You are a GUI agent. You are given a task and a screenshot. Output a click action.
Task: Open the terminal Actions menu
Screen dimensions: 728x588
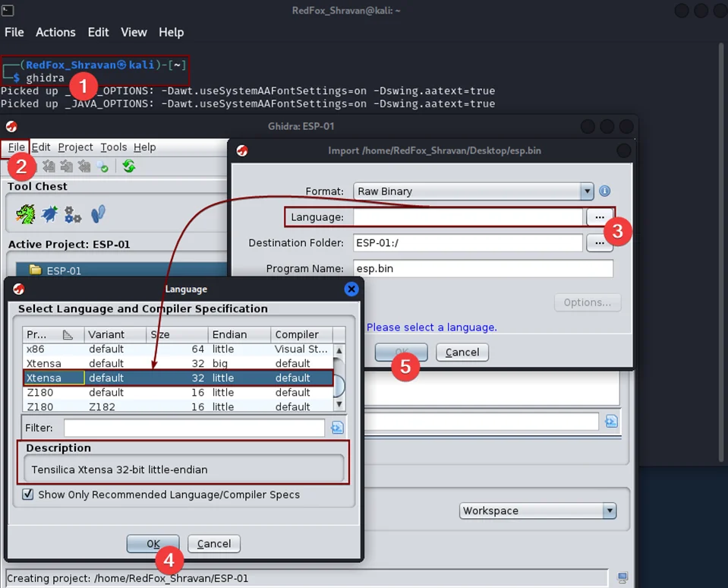[55, 32]
